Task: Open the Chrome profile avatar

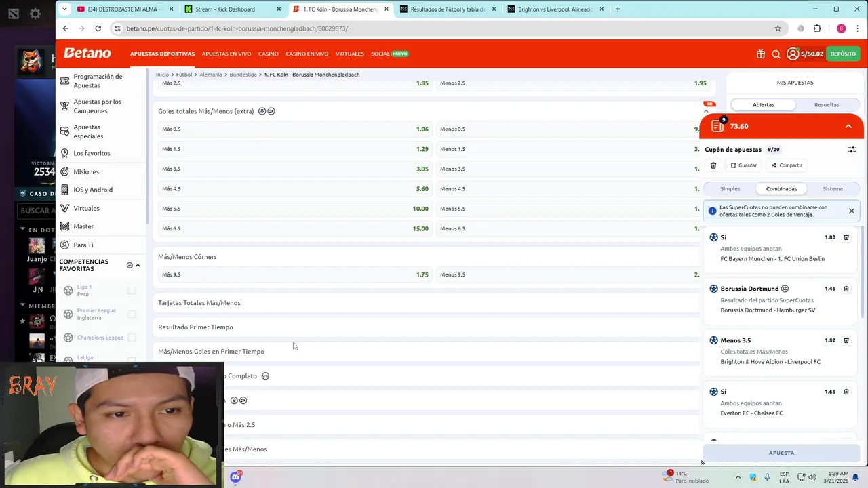Action: [841, 28]
